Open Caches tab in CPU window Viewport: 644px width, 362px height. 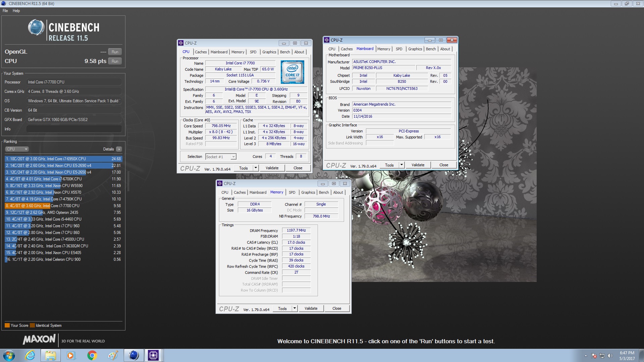coord(201,52)
